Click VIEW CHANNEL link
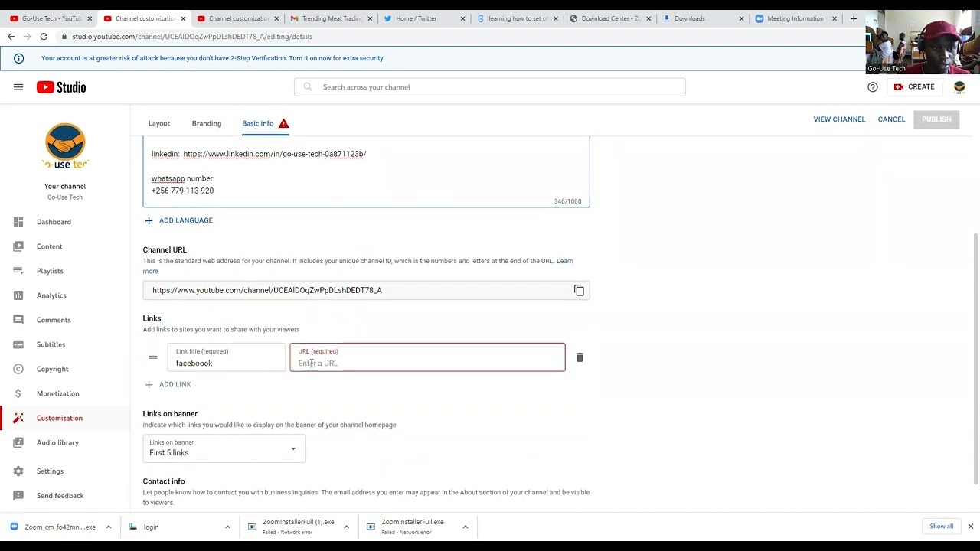 click(x=839, y=119)
